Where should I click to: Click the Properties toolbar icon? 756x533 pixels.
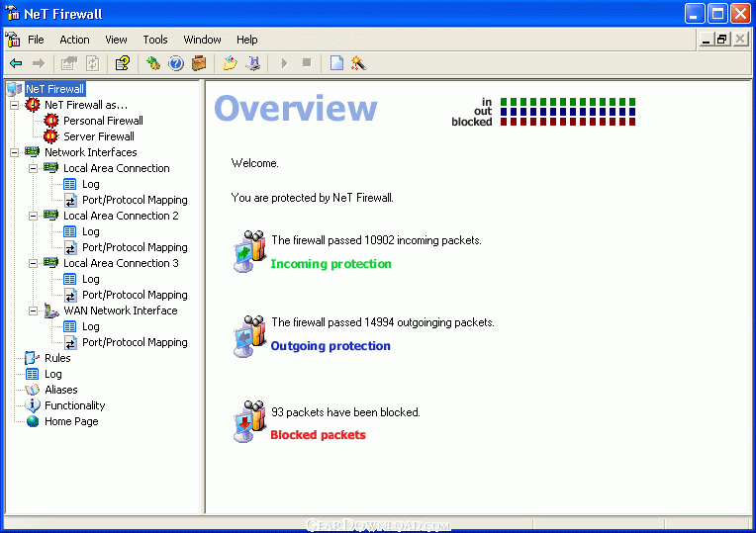(69, 63)
